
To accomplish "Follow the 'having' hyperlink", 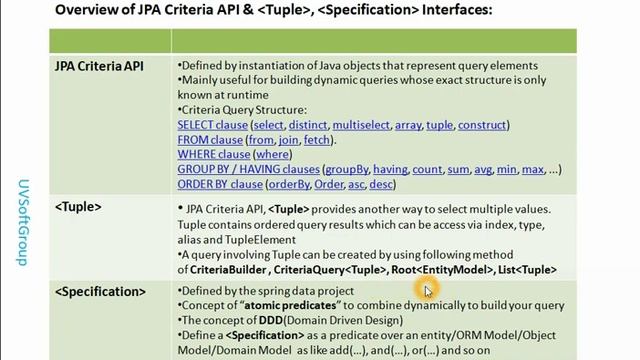I will (x=390, y=169).
